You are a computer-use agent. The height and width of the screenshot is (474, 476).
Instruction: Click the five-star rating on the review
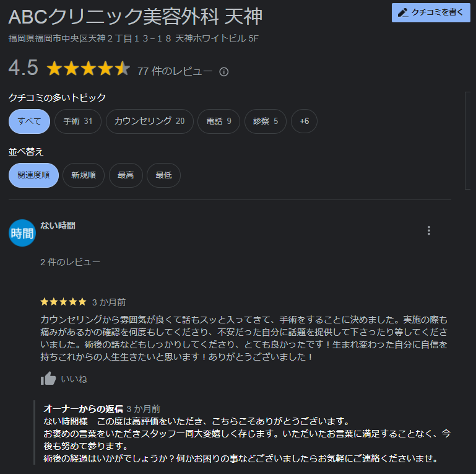pos(64,302)
